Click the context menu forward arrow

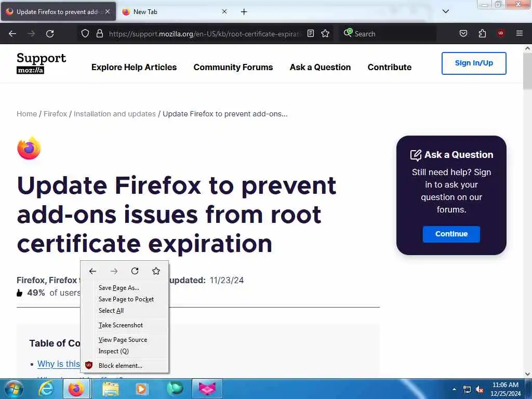(x=114, y=271)
